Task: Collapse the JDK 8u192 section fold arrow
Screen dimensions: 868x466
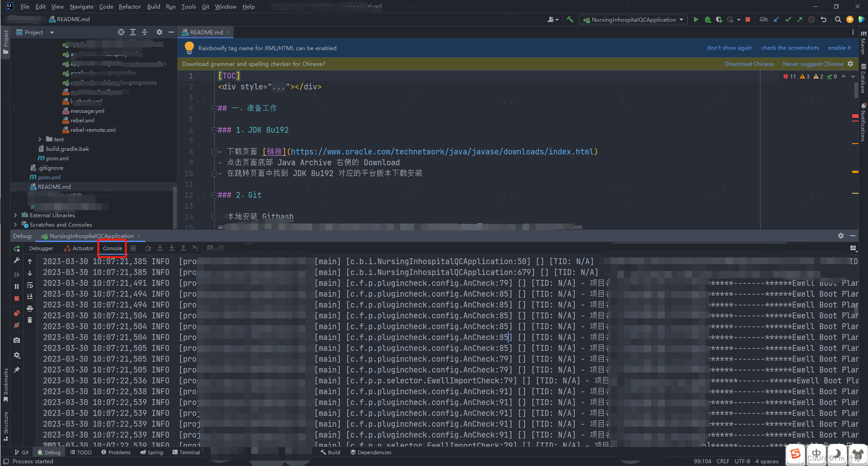Action: [x=214, y=130]
